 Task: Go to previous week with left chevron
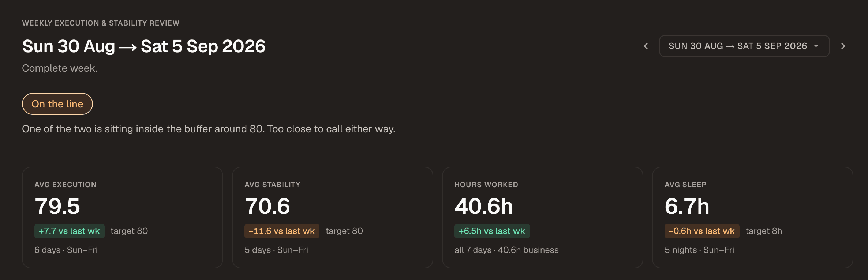pos(646,46)
